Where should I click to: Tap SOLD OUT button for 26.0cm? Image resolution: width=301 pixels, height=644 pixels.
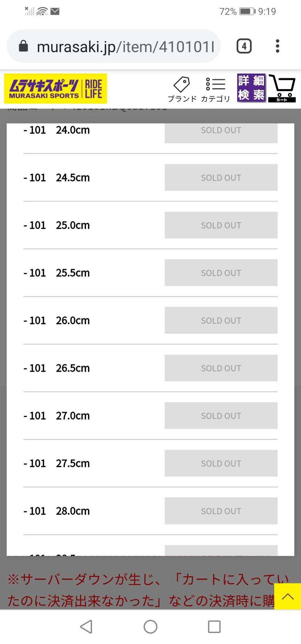click(x=221, y=321)
